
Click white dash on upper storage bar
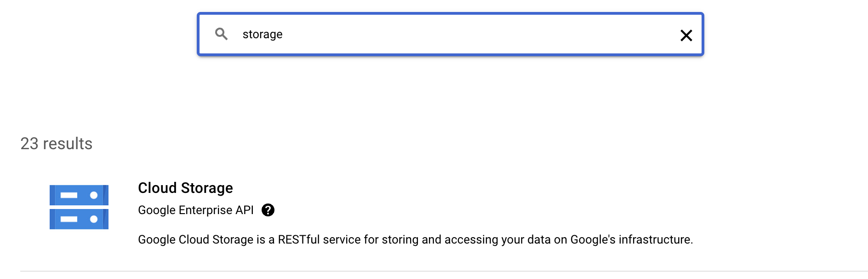point(69,195)
